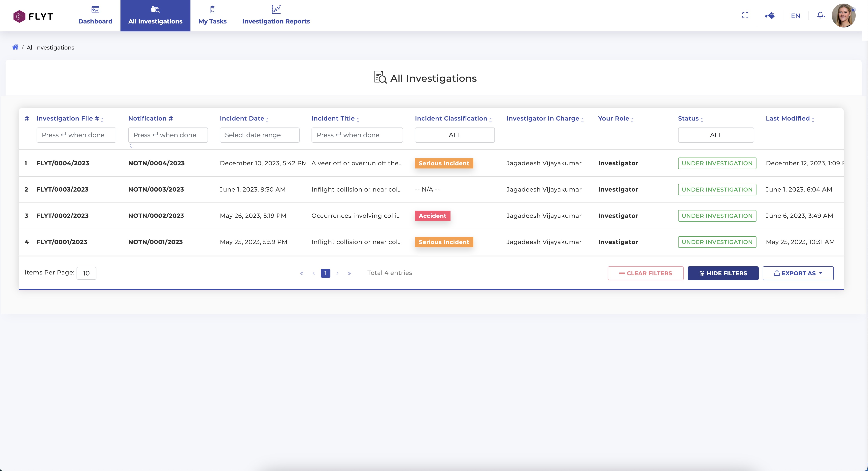
Task: Open Investigation Reports tab
Action: click(x=276, y=16)
